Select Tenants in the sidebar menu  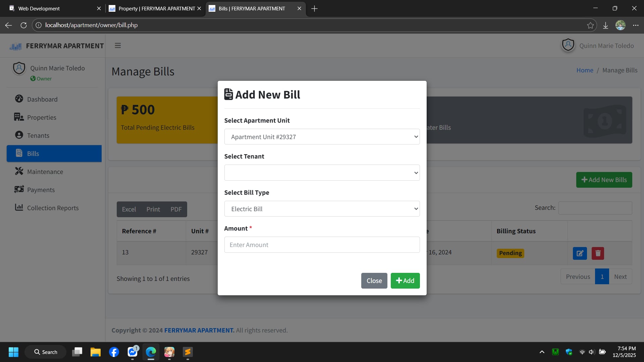(x=38, y=135)
